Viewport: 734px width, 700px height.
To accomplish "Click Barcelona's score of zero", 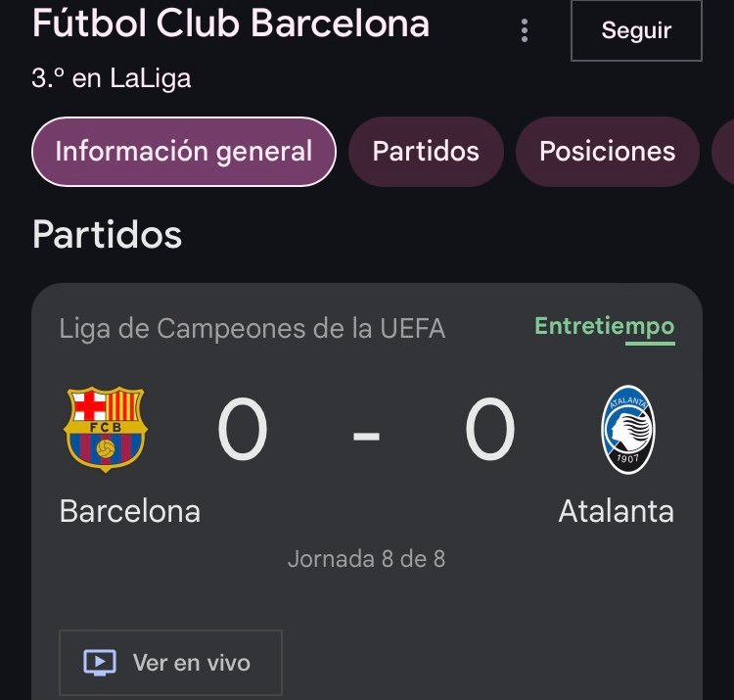I will click(x=243, y=429).
